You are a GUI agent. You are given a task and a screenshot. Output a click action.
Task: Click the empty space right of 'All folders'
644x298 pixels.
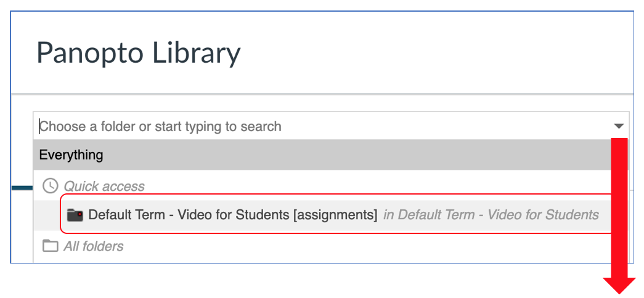tap(365, 246)
